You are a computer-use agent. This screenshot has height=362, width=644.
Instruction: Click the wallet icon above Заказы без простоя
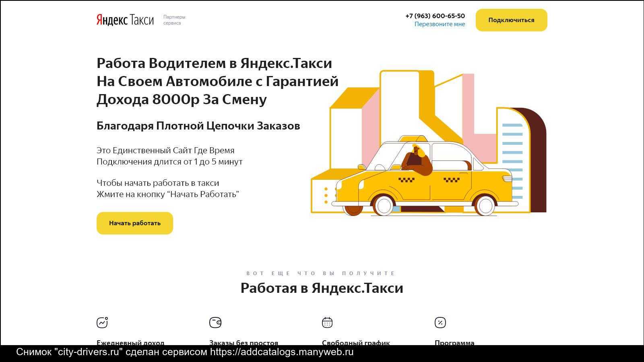(x=215, y=323)
